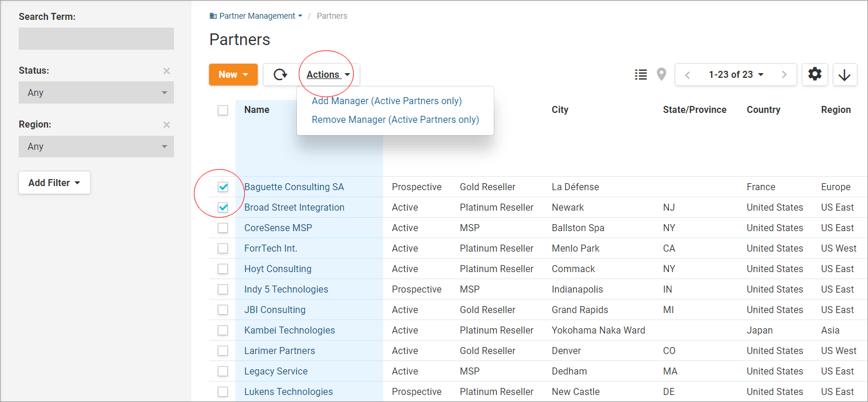
Task: Open ForrTech Int. partner link
Action: pos(271,248)
